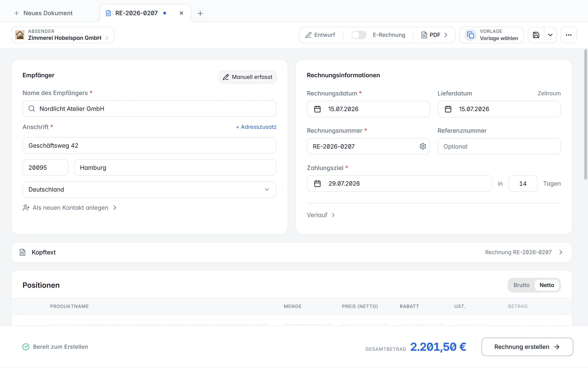Click the + Adresszusatz link

tap(256, 127)
